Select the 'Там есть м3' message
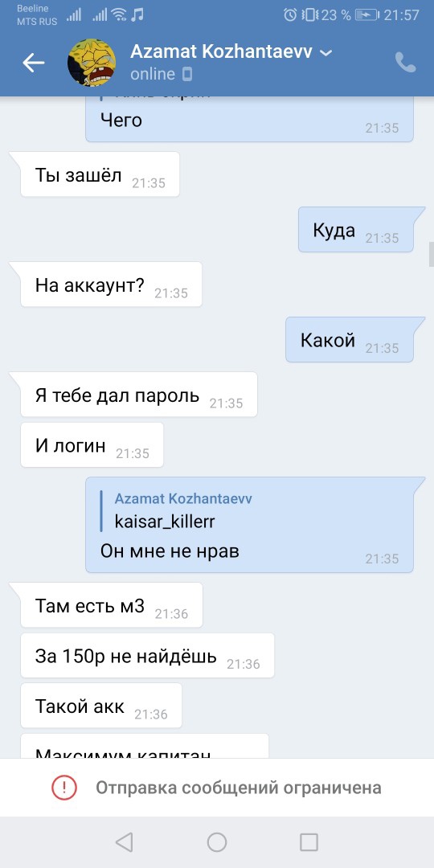Viewport: 434px width, 868px height. (112, 606)
